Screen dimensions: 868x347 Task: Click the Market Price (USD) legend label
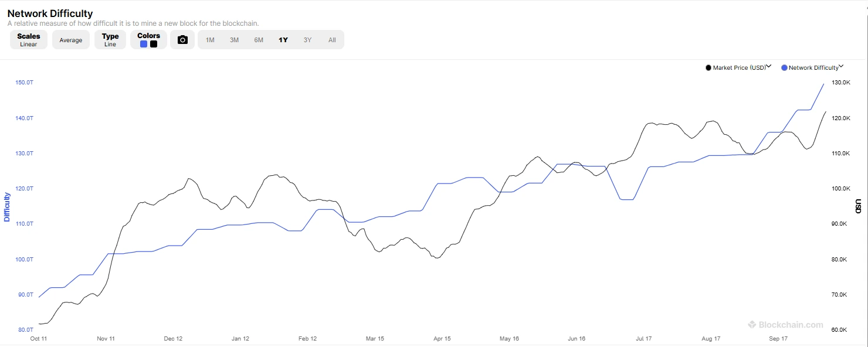739,68
